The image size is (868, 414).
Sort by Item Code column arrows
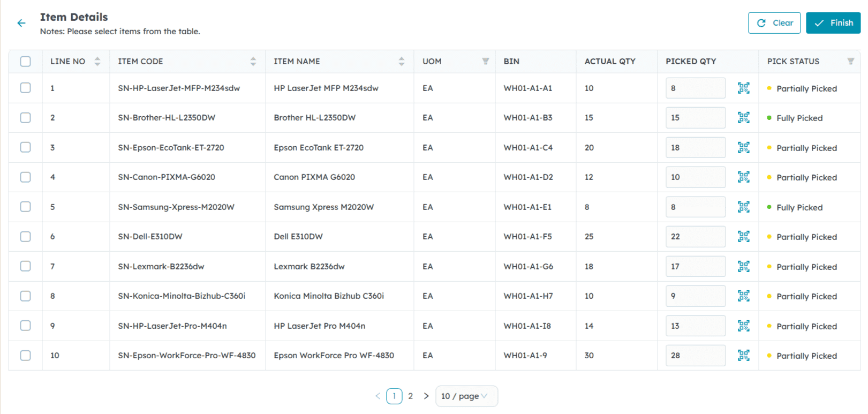pos(253,62)
